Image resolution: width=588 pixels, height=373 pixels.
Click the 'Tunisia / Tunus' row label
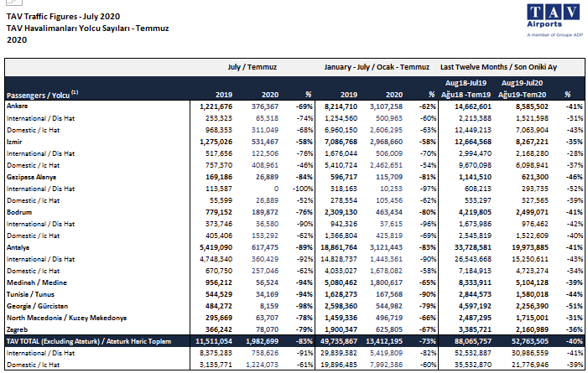30,294
